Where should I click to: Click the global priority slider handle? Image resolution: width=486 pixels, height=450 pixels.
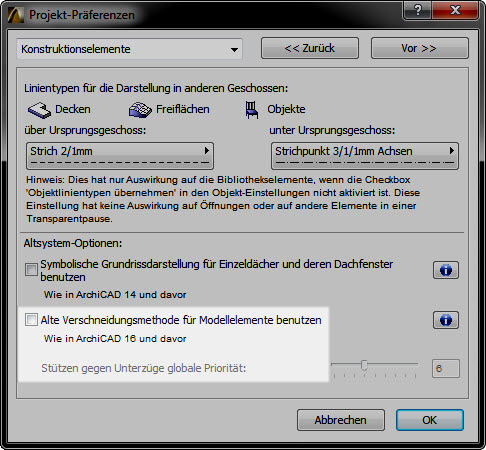click(x=364, y=365)
